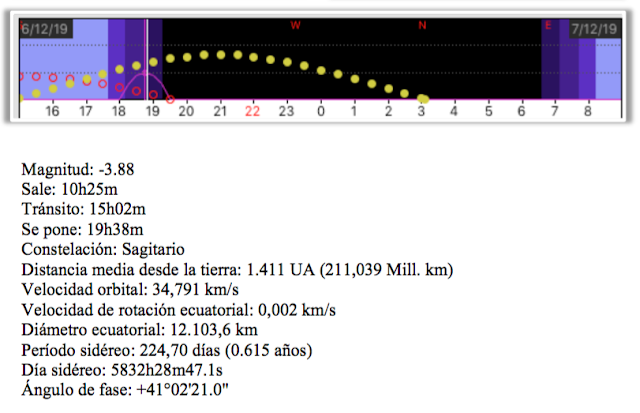Click the red N compass marker
Screen dimensions: 640x413
(422, 25)
